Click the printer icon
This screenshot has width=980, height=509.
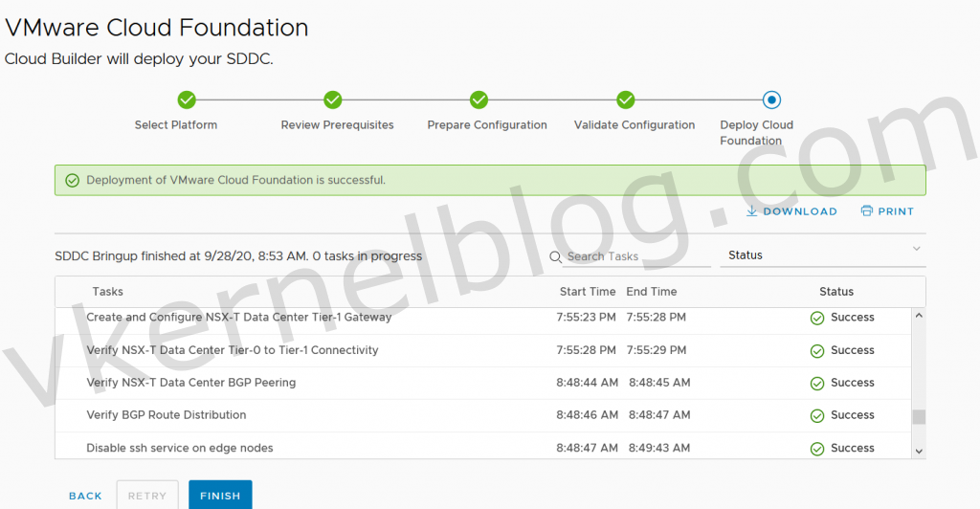click(866, 211)
